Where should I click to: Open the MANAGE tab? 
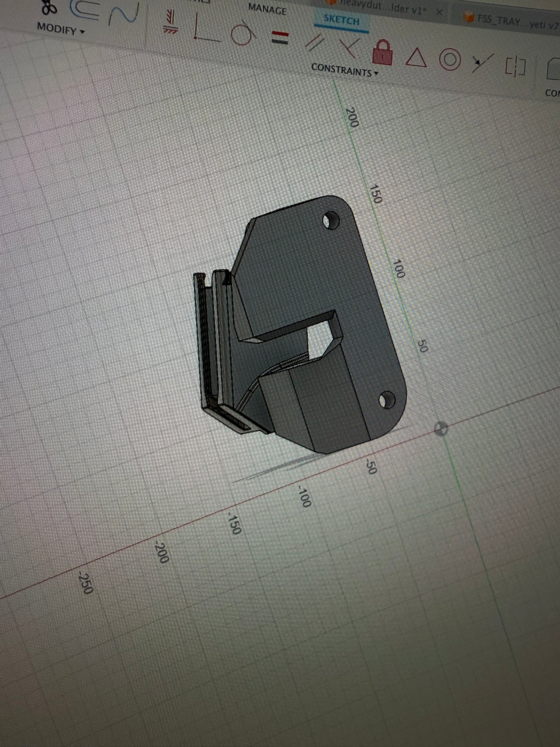pos(267,10)
